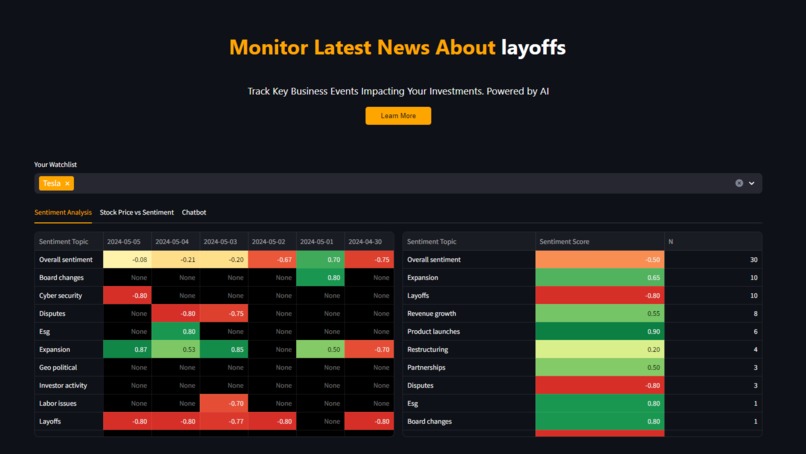This screenshot has width=806, height=454.
Task: Select Expansion 0.85 cell
Action: click(x=224, y=350)
